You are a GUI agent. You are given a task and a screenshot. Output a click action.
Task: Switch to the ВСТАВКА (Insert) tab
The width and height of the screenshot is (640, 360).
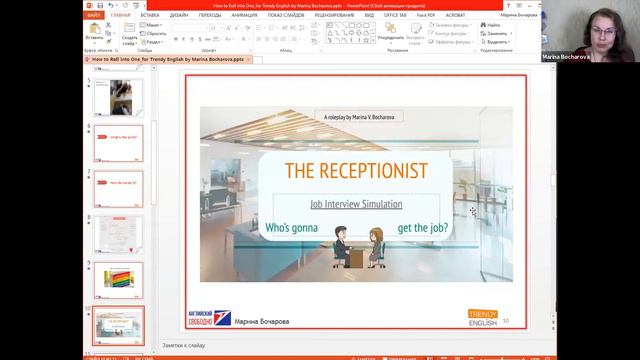coord(150,15)
